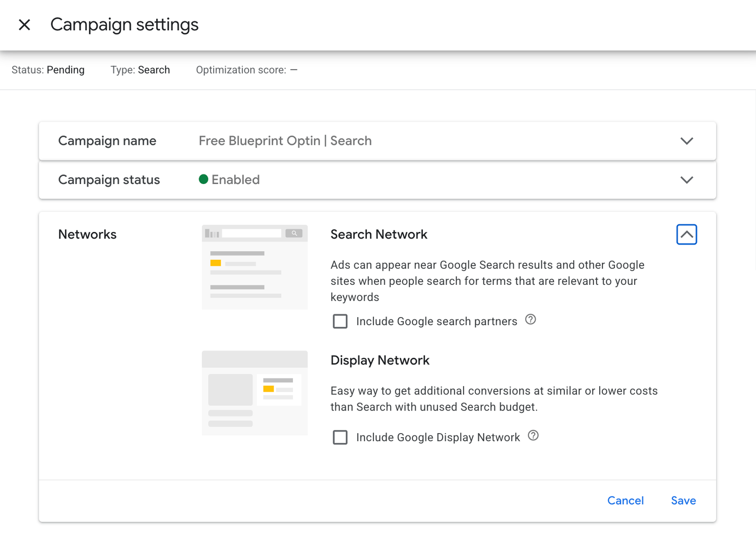Click the Pending status text

pyautogui.click(x=66, y=70)
